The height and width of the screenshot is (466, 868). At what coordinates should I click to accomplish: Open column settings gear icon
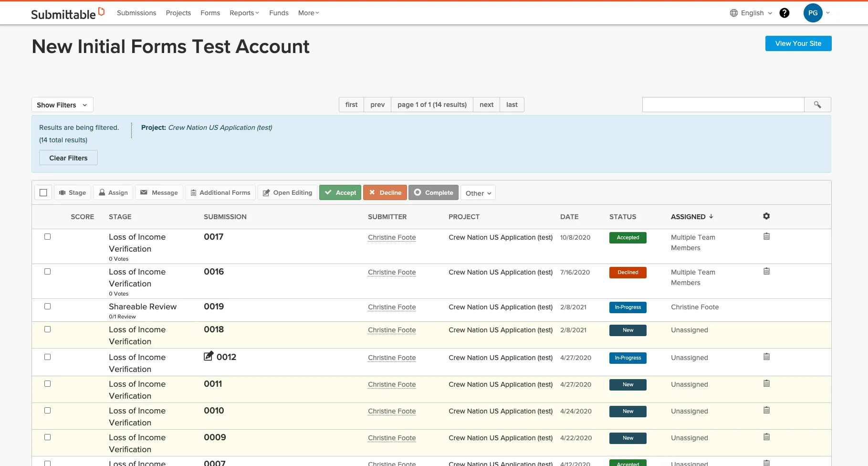[766, 216]
